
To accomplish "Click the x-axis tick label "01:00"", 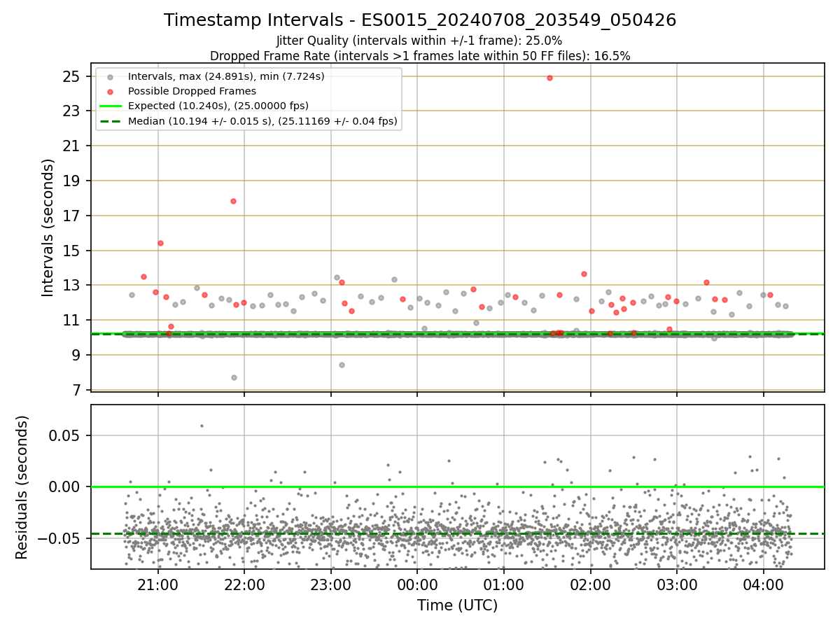I will pyautogui.click(x=503, y=584).
